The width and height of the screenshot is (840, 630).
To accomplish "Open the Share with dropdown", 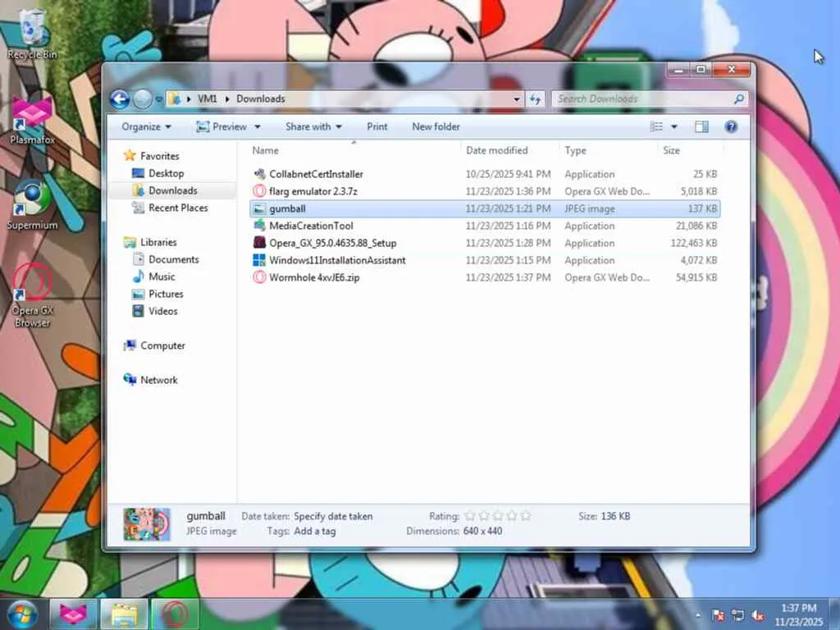I will coord(313,127).
